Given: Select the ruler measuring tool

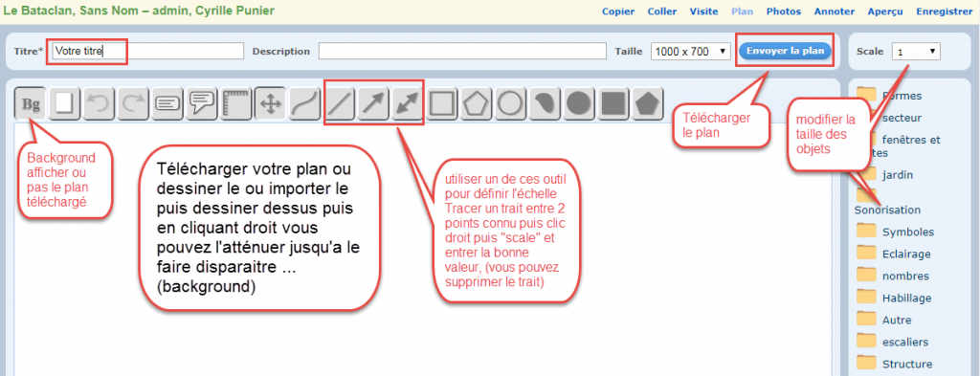Looking at the screenshot, I should (x=235, y=103).
